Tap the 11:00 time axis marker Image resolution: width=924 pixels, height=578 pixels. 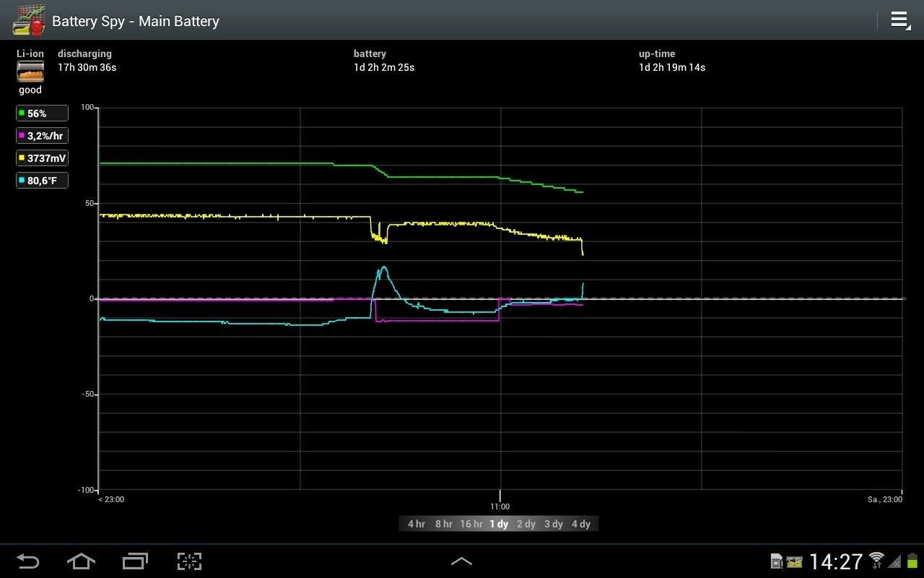(500, 506)
